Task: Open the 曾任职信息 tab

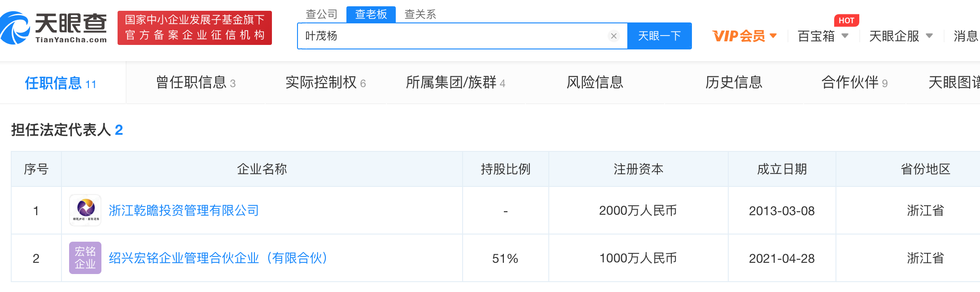Action: [196, 83]
